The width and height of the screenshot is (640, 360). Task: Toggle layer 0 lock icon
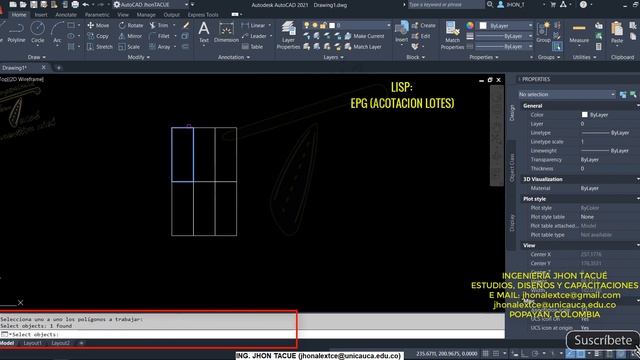coord(323,25)
